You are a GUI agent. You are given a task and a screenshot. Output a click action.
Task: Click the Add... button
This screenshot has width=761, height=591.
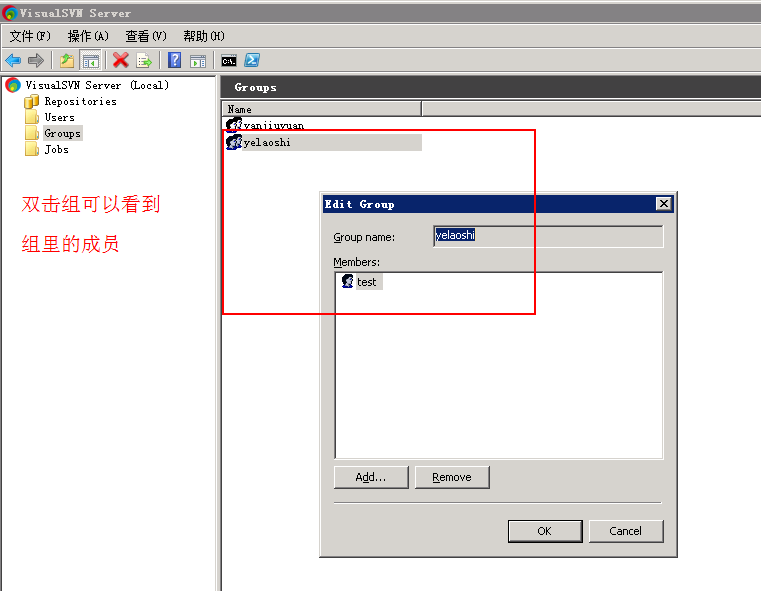371,477
